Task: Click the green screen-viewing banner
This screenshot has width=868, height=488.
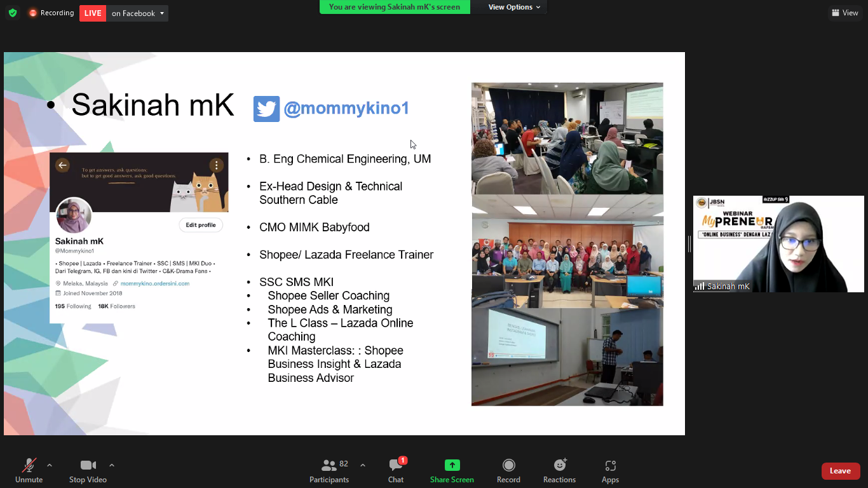Action: click(x=395, y=7)
